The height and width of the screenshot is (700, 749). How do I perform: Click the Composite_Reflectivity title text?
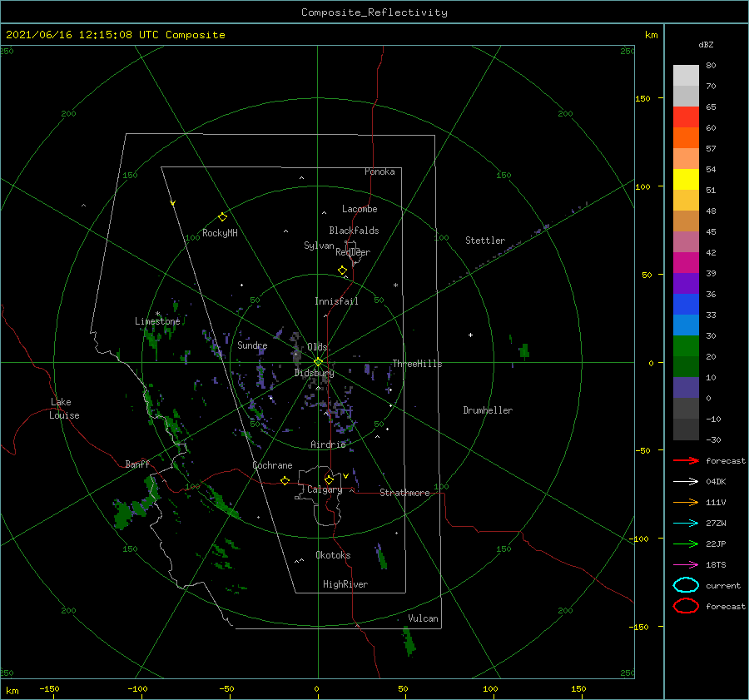click(374, 12)
